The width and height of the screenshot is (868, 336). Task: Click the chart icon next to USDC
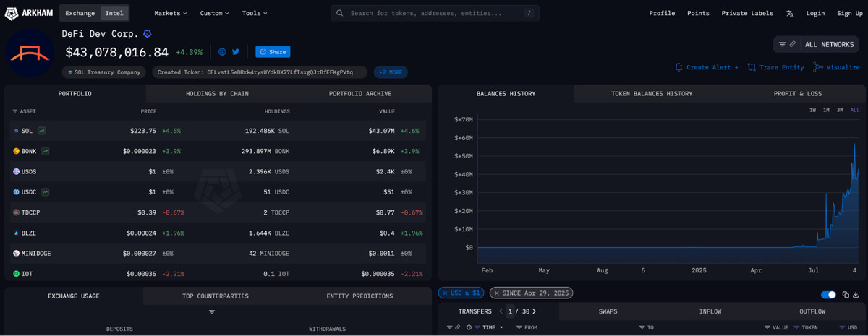[45, 192]
